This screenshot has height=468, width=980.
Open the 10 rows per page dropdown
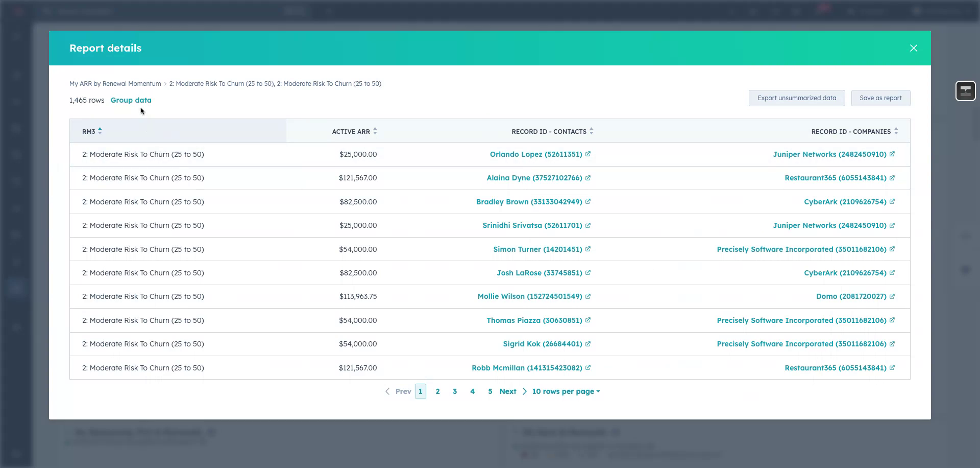click(x=565, y=391)
